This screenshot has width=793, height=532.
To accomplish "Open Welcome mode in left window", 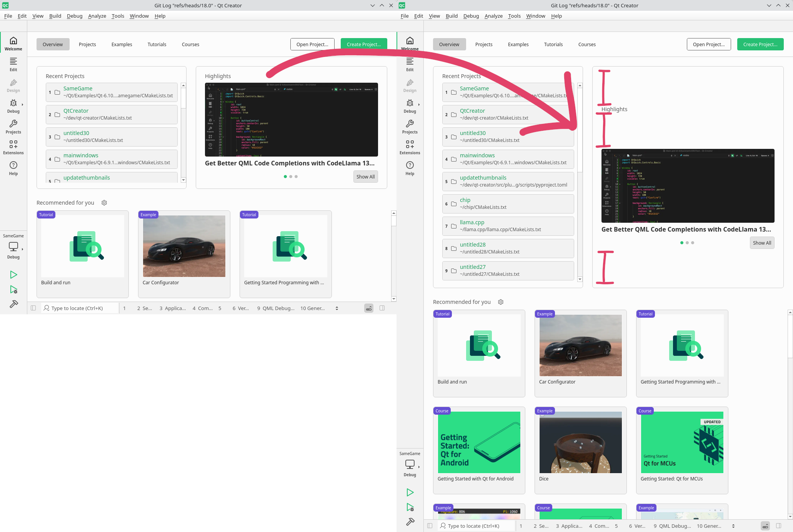I will [x=13, y=43].
